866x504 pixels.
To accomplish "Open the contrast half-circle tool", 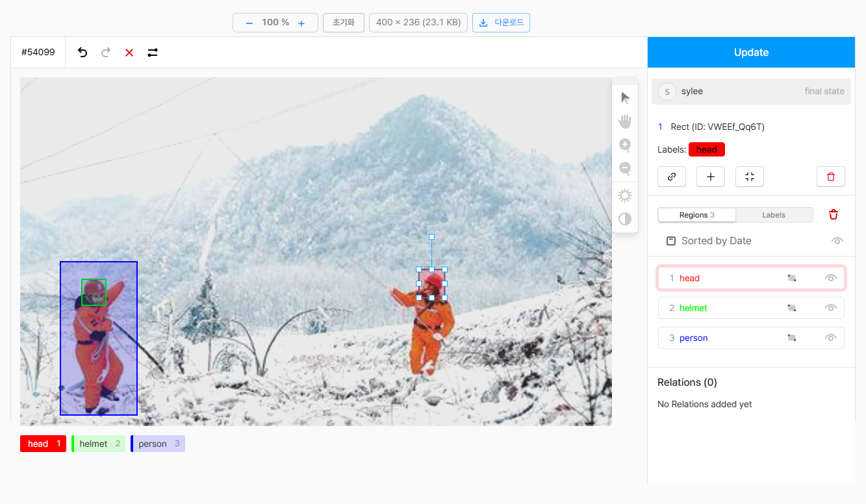I will point(625,219).
